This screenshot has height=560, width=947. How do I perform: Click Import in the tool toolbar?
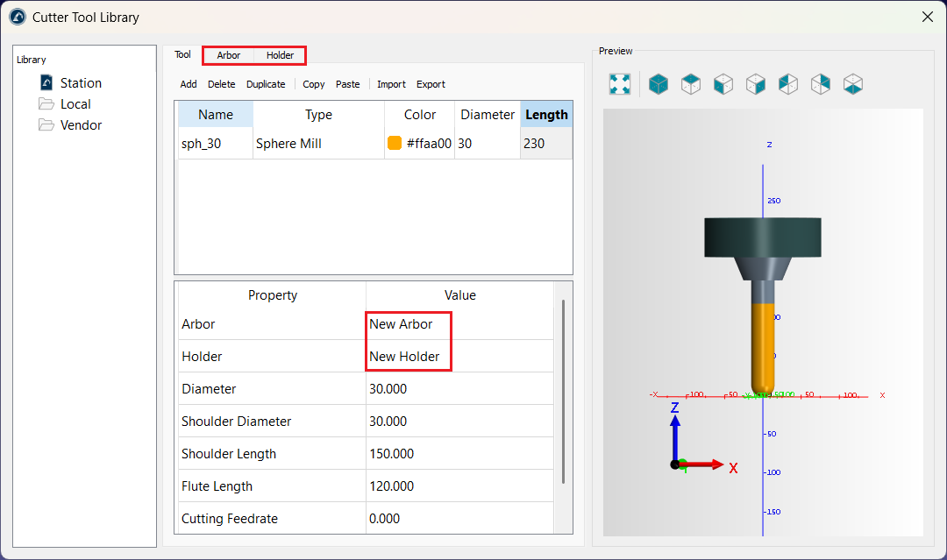pyautogui.click(x=391, y=84)
